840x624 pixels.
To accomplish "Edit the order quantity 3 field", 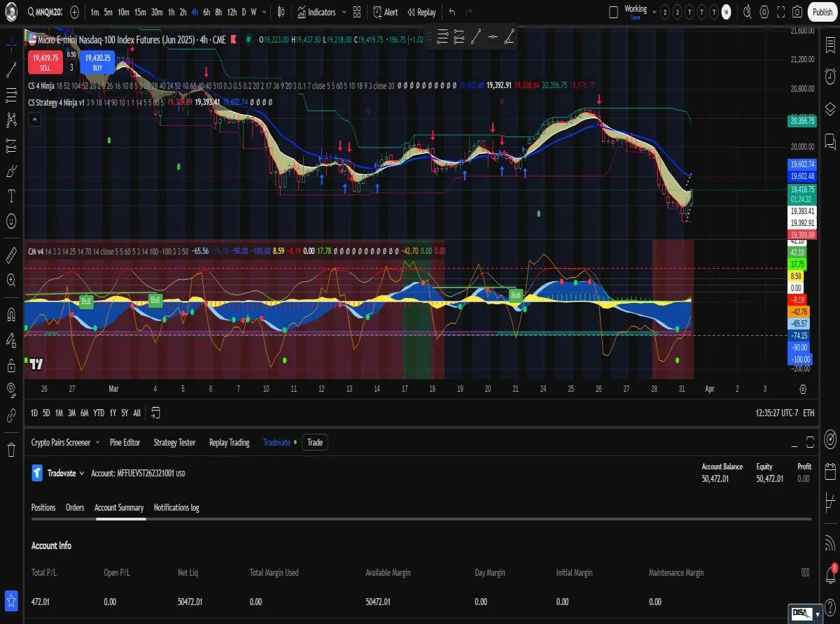I will pyautogui.click(x=71, y=67).
